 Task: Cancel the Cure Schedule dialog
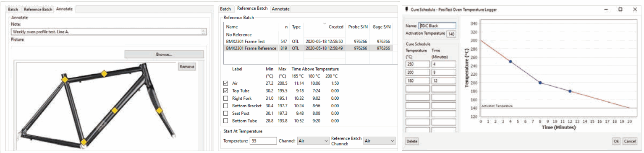(x=629, y=141)
